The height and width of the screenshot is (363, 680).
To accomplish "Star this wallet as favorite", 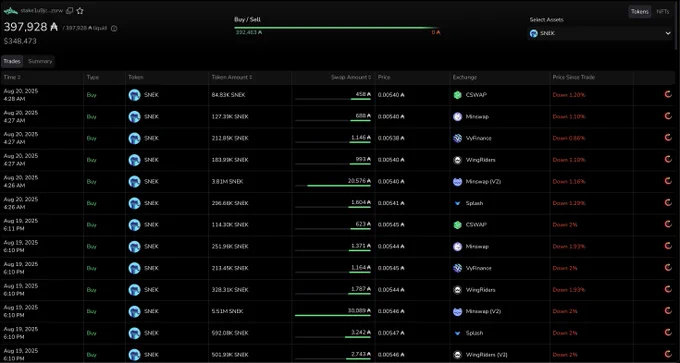I will pyautogui.click(x=80, y=11).
